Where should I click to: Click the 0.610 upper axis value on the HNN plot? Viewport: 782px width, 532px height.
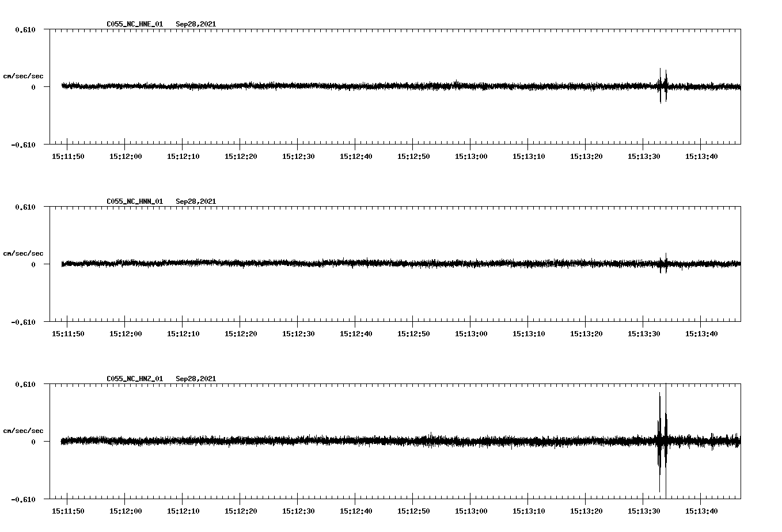[x=25, y=207]
